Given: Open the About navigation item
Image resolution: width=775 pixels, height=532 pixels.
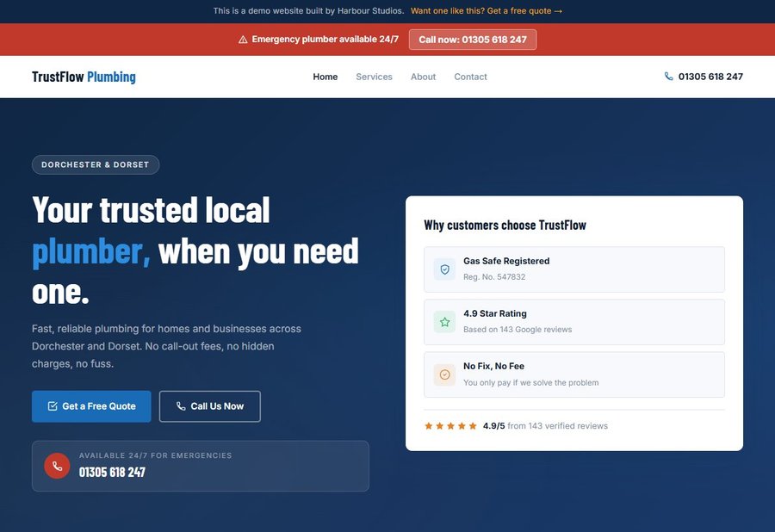Looking at the screenshot, I should tap(423, 76).
